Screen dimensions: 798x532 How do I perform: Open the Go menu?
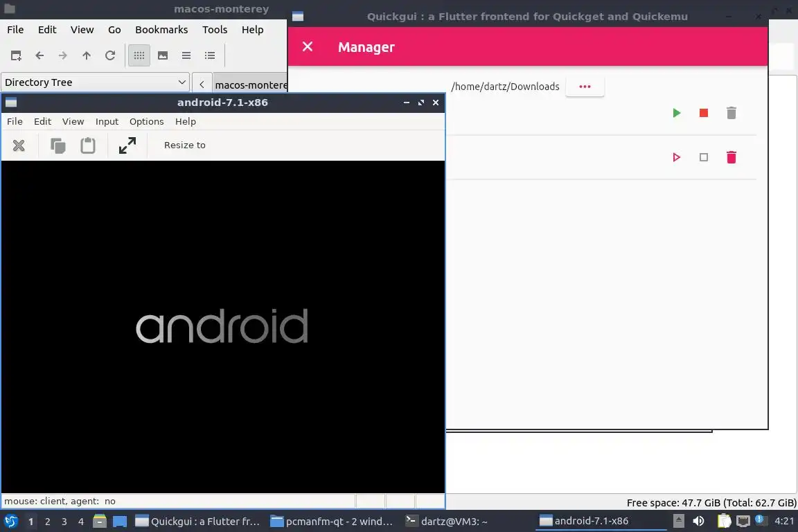pos(114,30)
